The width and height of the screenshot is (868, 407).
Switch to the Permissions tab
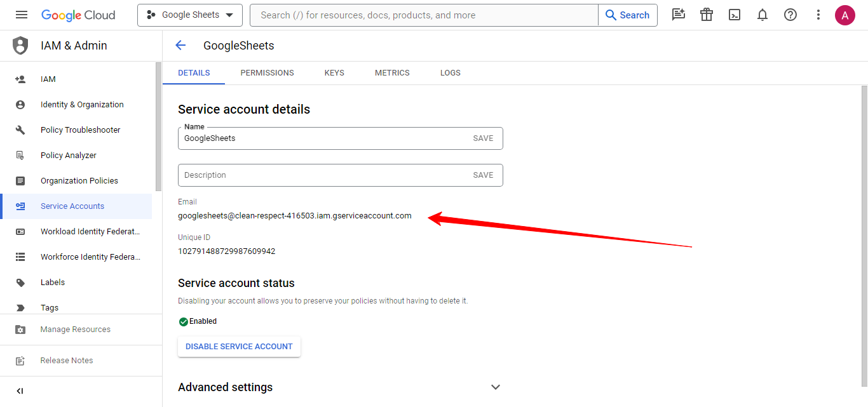point(267,73)
